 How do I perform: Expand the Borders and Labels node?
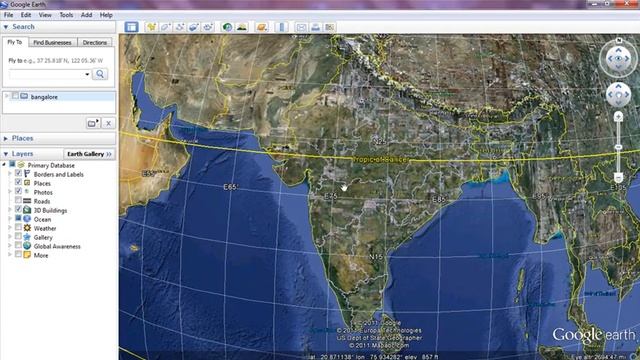[10, 174]
